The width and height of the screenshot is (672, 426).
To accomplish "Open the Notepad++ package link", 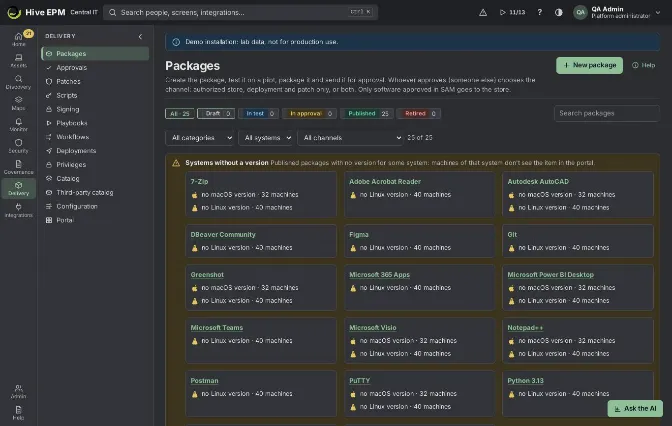I will (525, 328).
